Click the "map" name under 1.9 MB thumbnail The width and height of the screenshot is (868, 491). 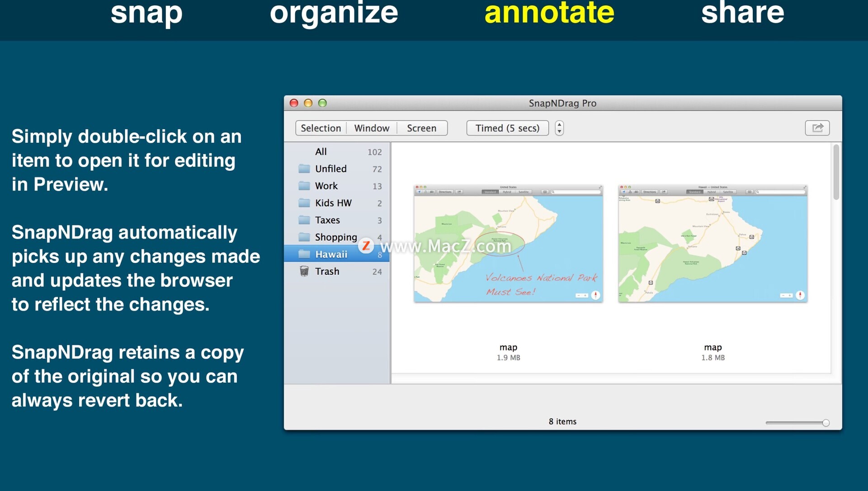coord(508,347)
